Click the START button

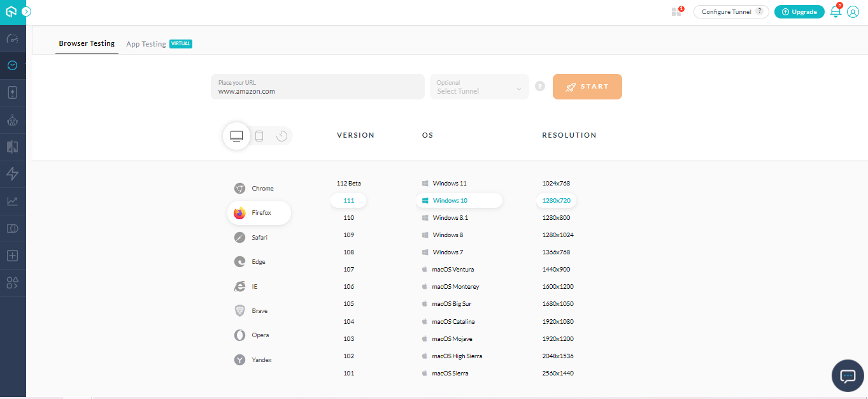[x=587, y=87]
